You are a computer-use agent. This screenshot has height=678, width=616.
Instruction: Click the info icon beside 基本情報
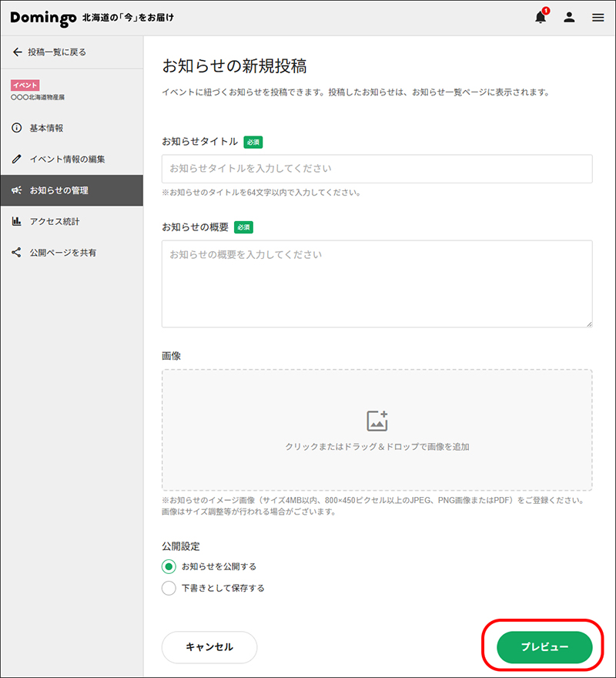click(x=16, y=128)
